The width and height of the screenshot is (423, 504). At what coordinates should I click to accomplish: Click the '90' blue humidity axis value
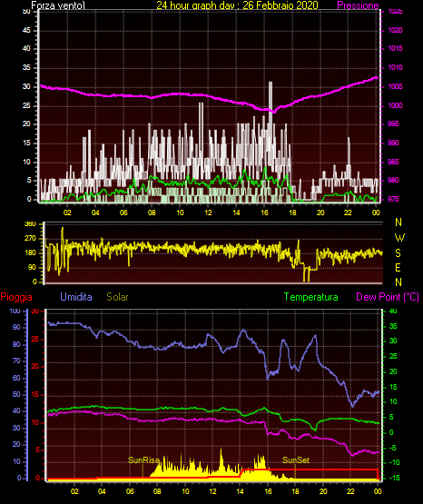16,327
